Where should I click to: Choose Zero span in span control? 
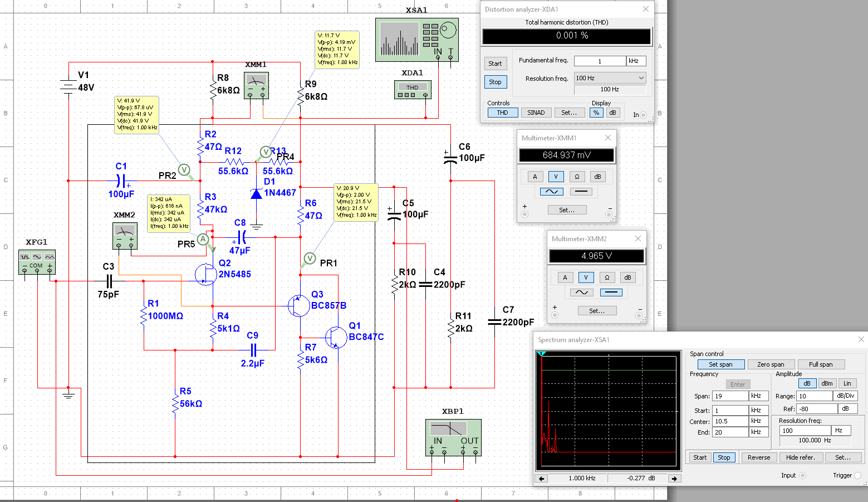point(771,364)
